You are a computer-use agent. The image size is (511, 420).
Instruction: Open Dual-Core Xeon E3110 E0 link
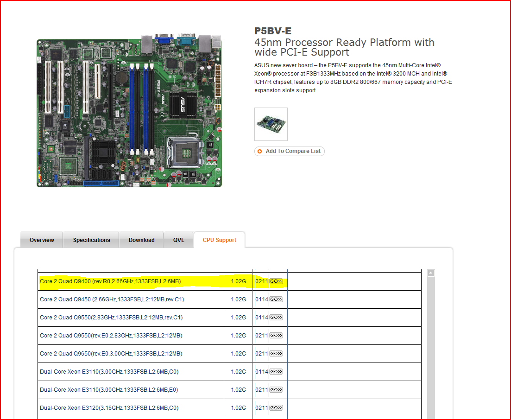pyautogui.click(x=109, y=390)
